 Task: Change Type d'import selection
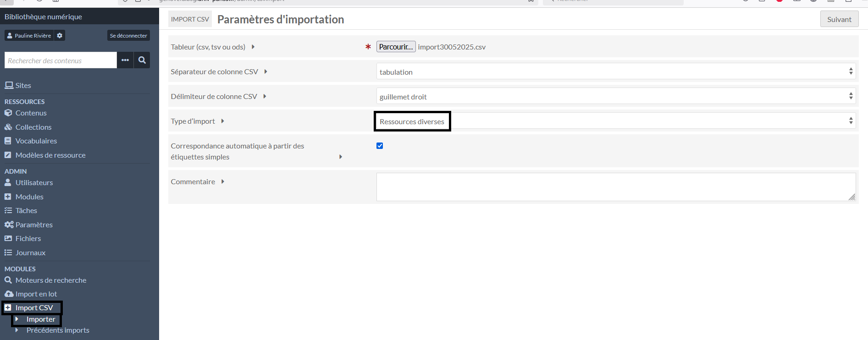point(615,121)
